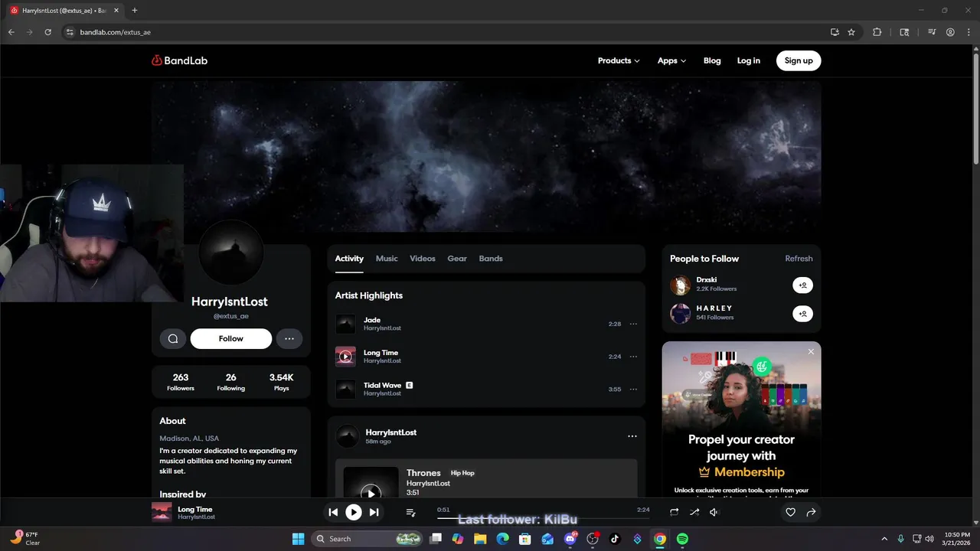Click the taskbar Search box

(x=368, y=539)
